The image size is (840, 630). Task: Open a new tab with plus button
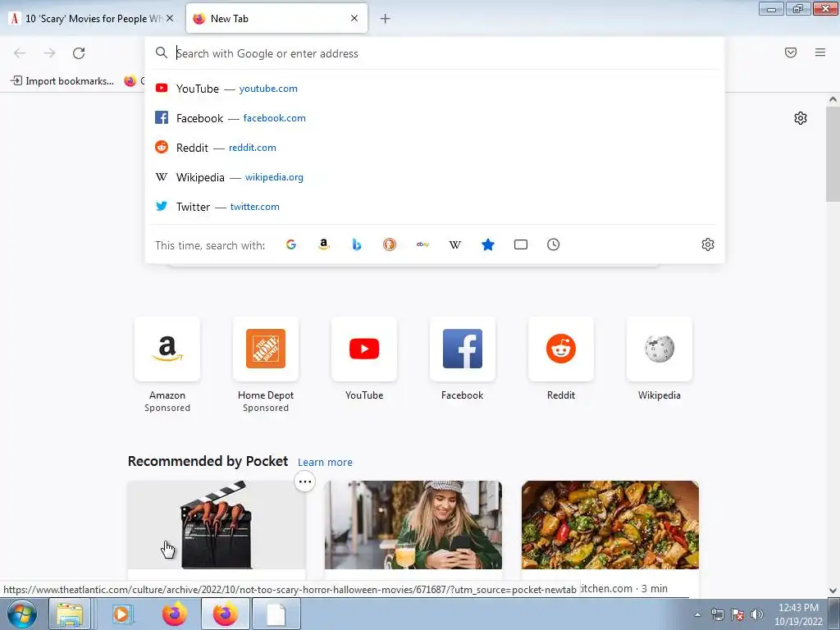point(386,19)
